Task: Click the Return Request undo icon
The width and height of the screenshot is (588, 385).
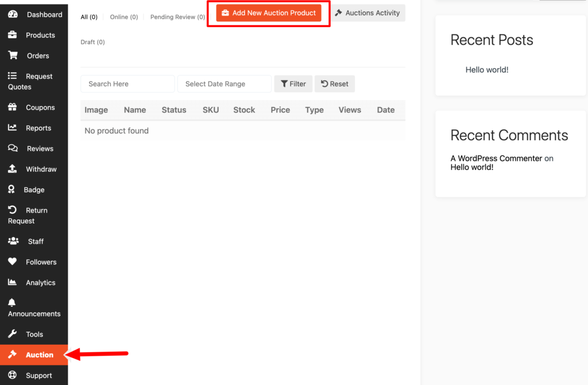Action: pyautogui.click(x=13, y=210)
